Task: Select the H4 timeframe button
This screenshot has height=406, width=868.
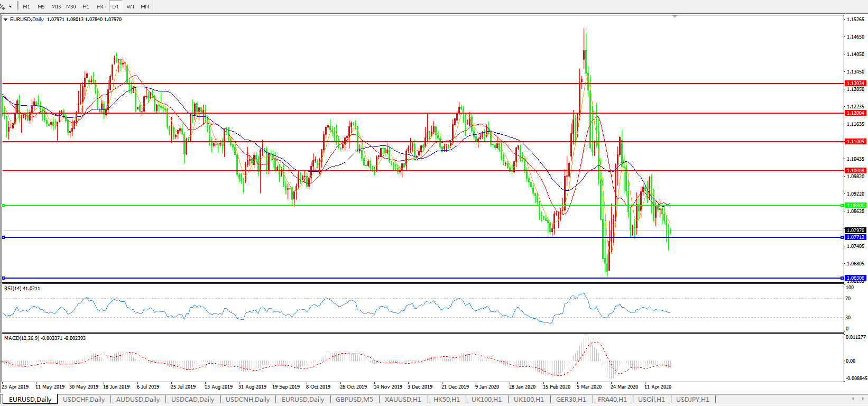Action: click(x=100, y=7)
